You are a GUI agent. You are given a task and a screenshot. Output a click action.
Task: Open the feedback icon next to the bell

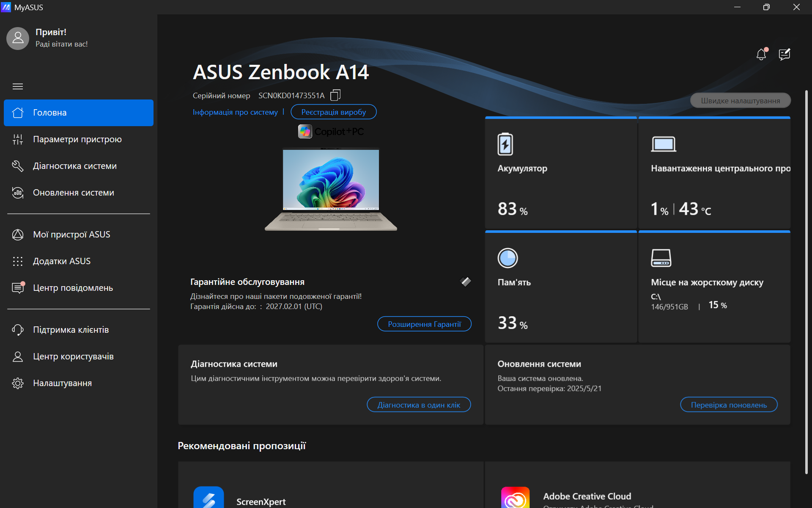[785, 54]
